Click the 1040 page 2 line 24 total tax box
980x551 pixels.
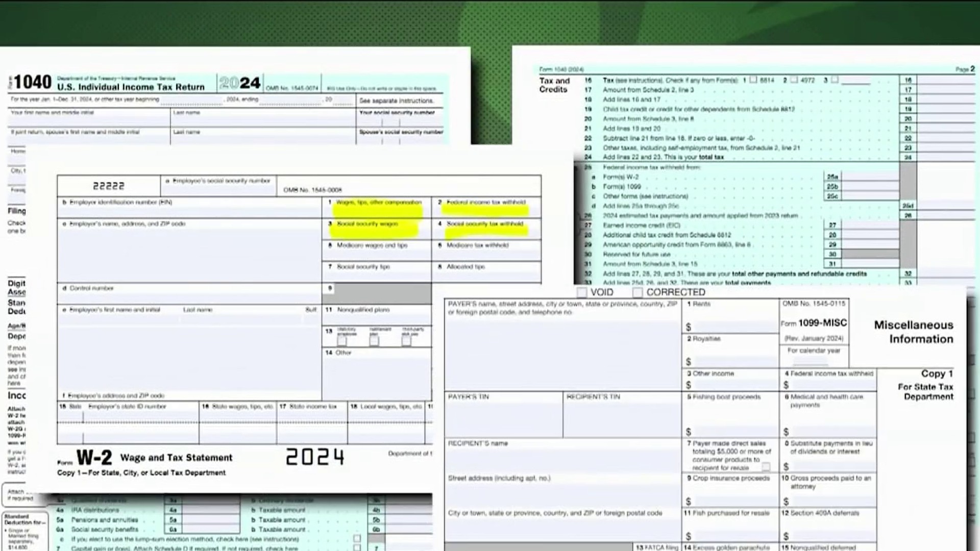(x=947, y=157)
